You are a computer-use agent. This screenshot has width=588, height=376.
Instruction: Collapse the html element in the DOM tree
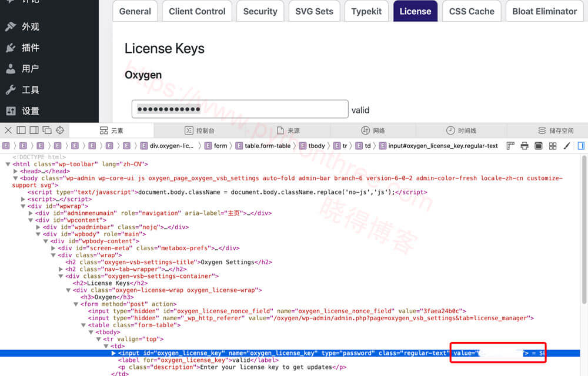[8, 164]
